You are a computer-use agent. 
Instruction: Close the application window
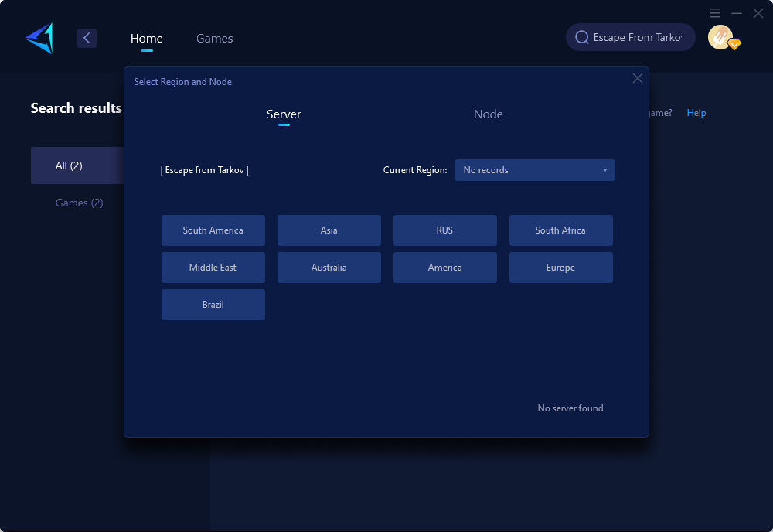pyautogui.click(x=758, y=13)
